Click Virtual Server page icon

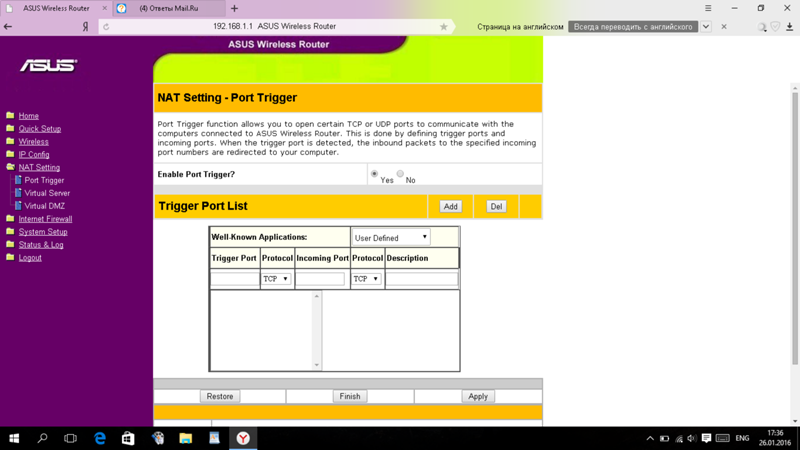(x=18, y=192)
